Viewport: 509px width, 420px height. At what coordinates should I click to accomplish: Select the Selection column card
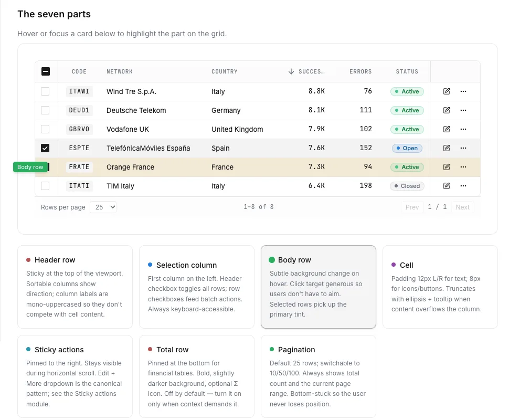[197, 287]
